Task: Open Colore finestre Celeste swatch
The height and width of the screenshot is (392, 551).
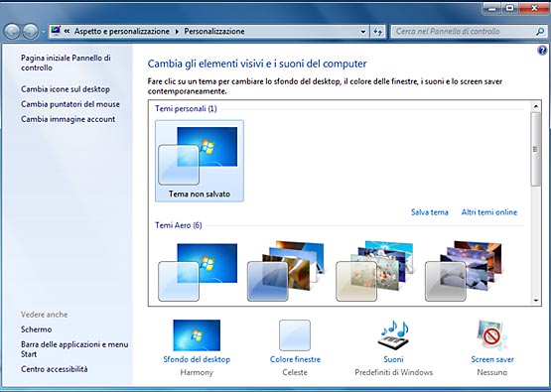Action: (x=295, y=335)
